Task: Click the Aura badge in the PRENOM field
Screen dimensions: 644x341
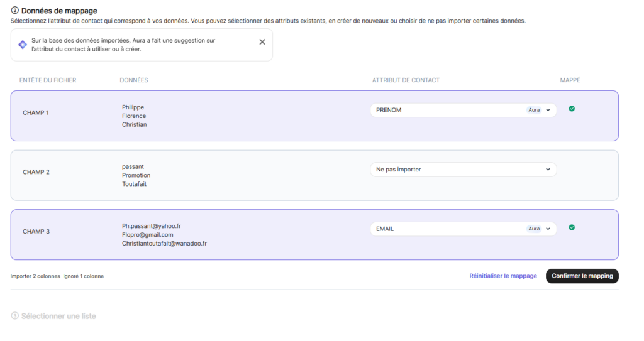Action: point(534,110)
